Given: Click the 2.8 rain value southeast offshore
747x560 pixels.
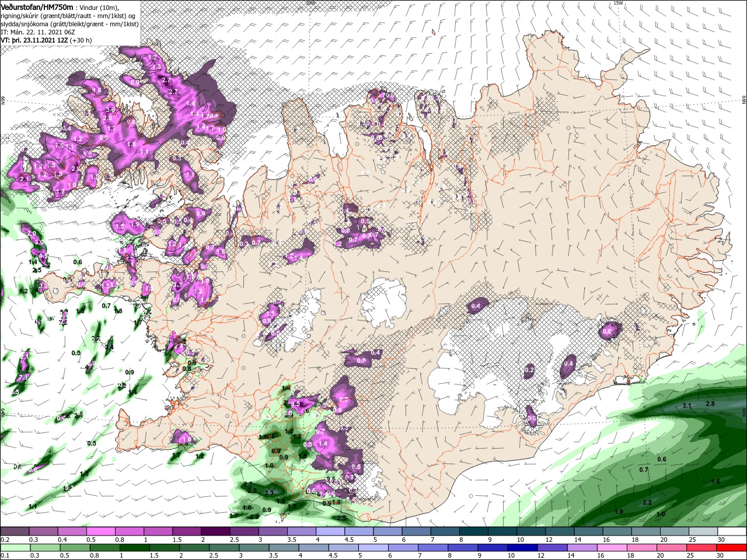Looking at the screenshot, I should (x=710, y=404).
